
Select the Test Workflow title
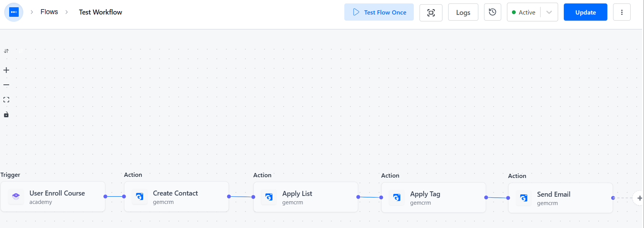(100, 12)
